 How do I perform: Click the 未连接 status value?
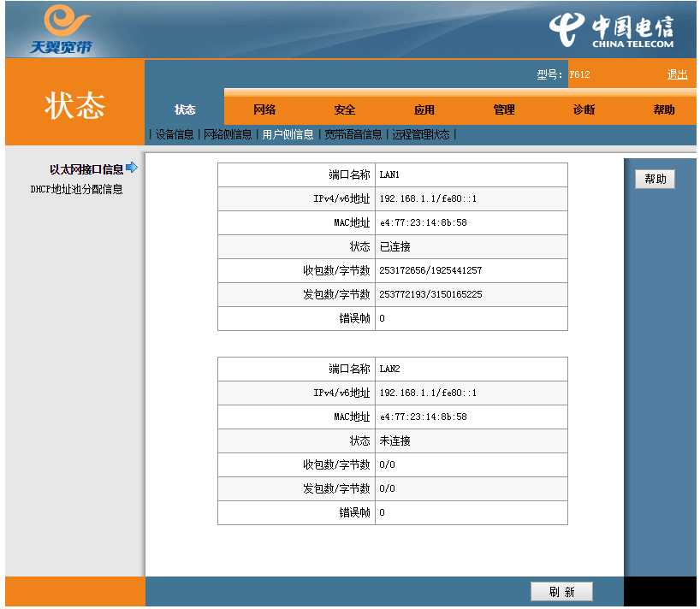coord(394,440)
